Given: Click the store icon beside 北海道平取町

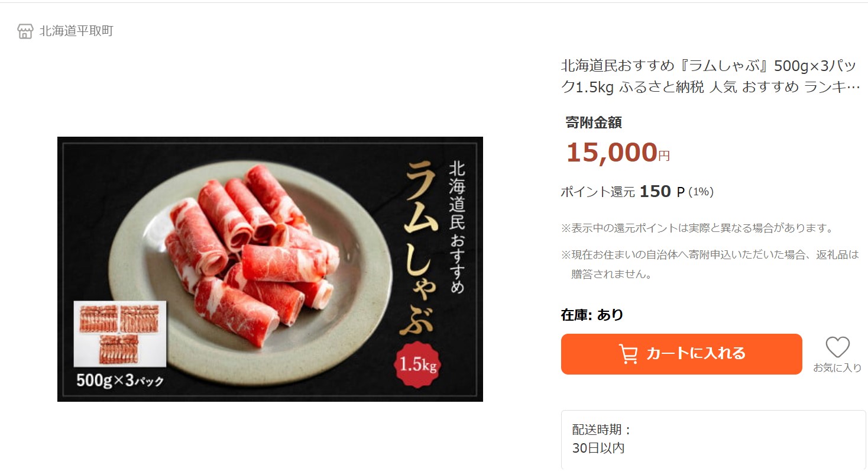Looking at the screenshot, I should pyautogui.click(x=25, y=31).
